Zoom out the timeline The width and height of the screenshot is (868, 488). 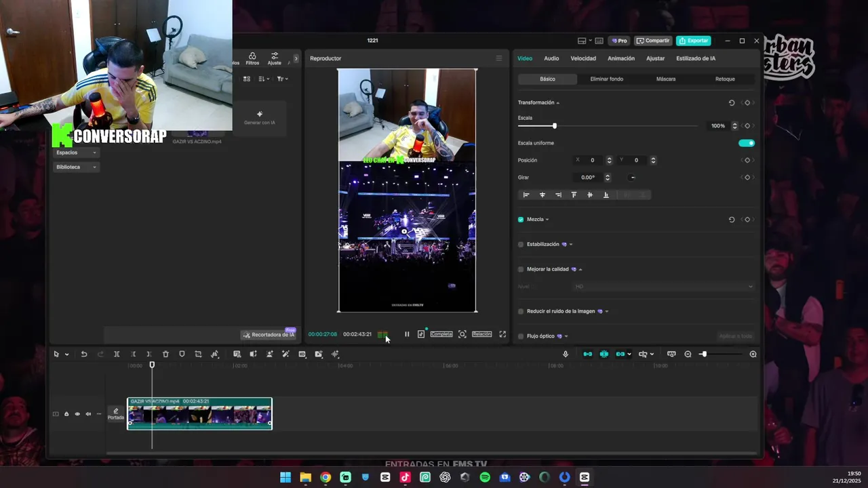688,354
